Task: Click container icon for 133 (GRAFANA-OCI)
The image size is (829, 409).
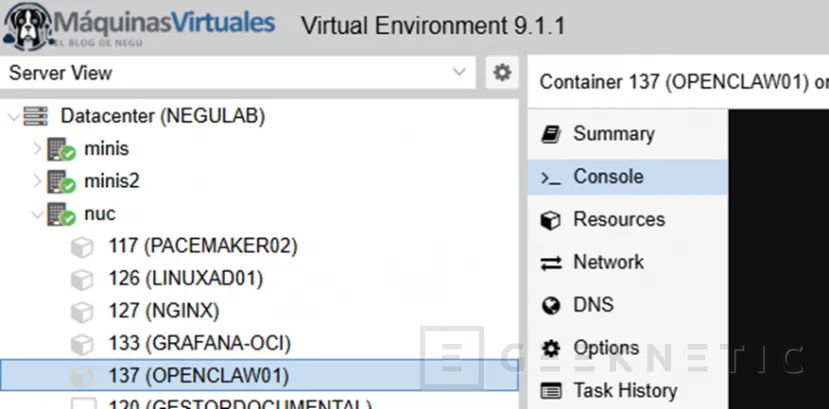Action: 82,345
